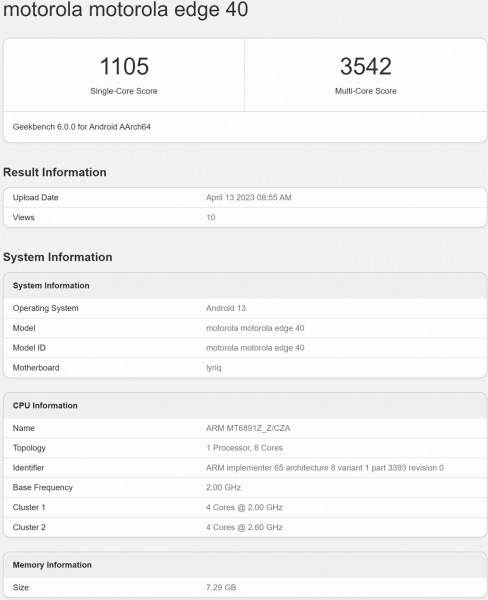Click the 'Multi-Core Score' label
The height and width of the screenshot is (600, 488).
tap(366, 91)
